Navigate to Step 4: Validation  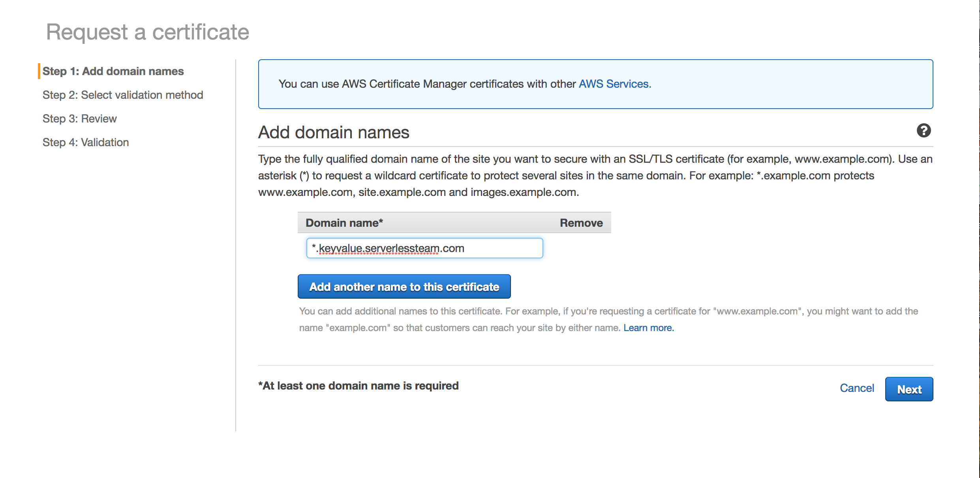[85, 142]
